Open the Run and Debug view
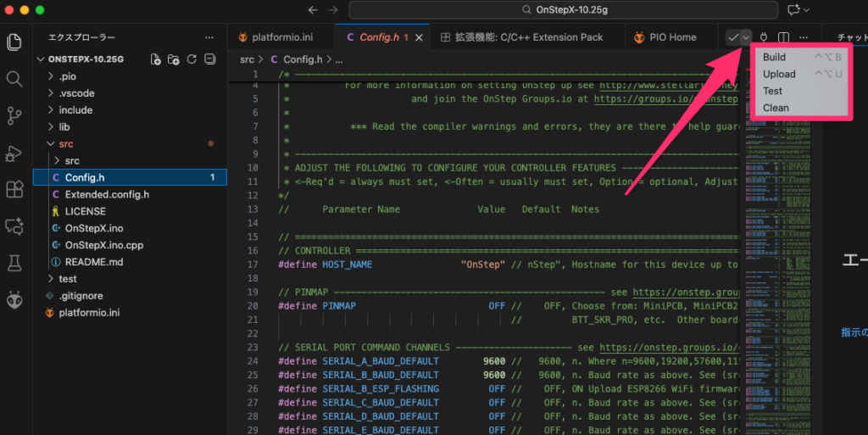Viewport: 868px width, 435px height. click(x=14, y=153)
